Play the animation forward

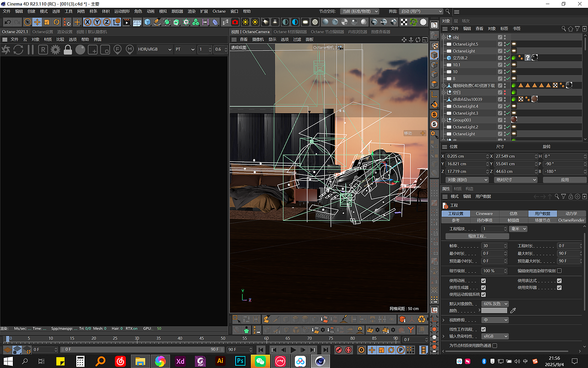coord(293,350)
